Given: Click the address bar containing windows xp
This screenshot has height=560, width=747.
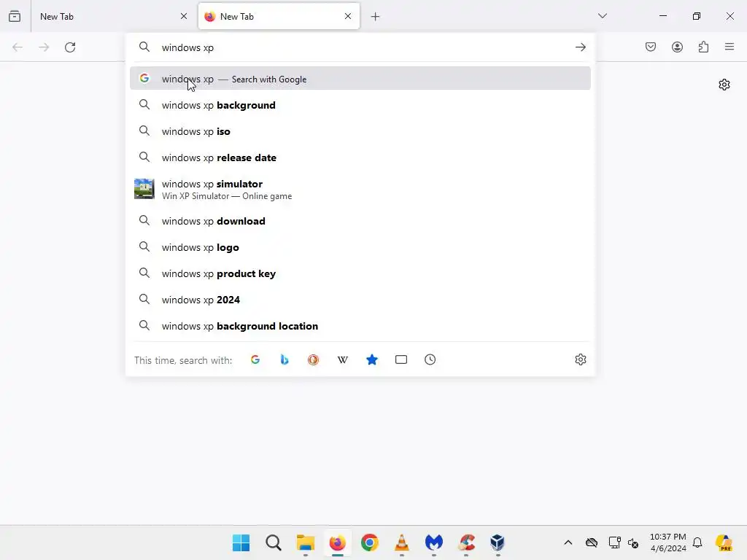Looking at the screenshot, I should pos(360,47).
